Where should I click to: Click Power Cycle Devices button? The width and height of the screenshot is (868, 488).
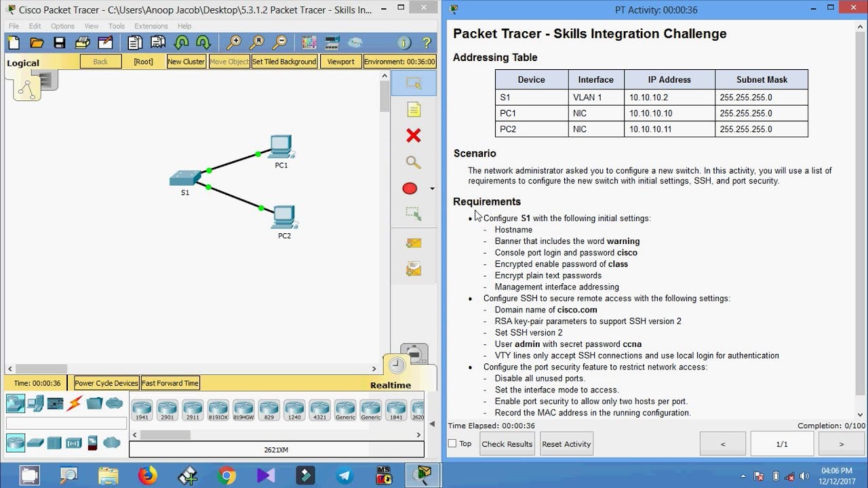(x=106, y=383)
